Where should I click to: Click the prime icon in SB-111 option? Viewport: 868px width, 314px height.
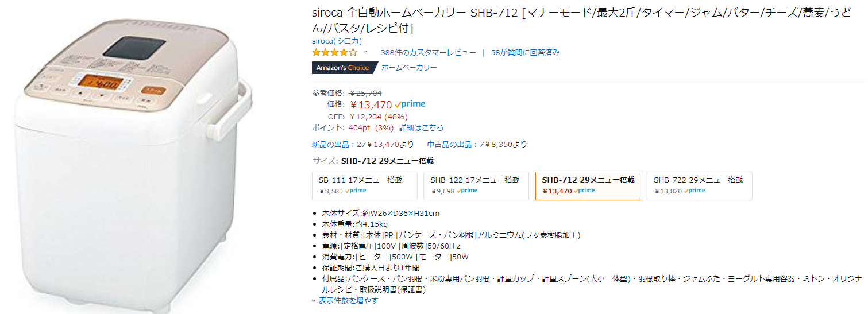(x=356, y=191)
